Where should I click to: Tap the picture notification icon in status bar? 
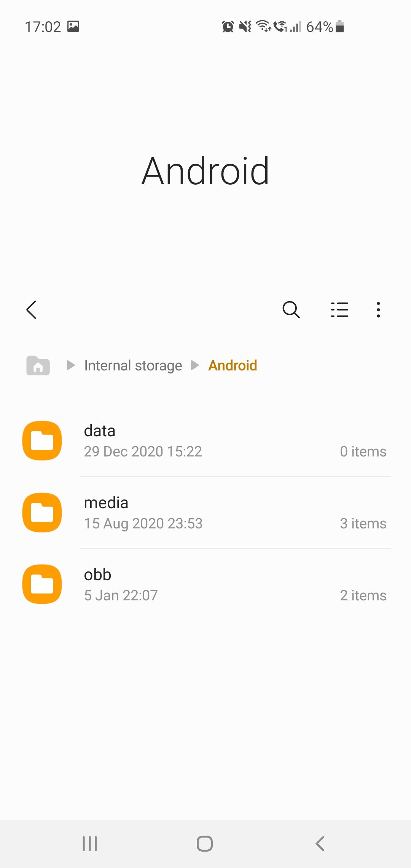coord(73,27)
